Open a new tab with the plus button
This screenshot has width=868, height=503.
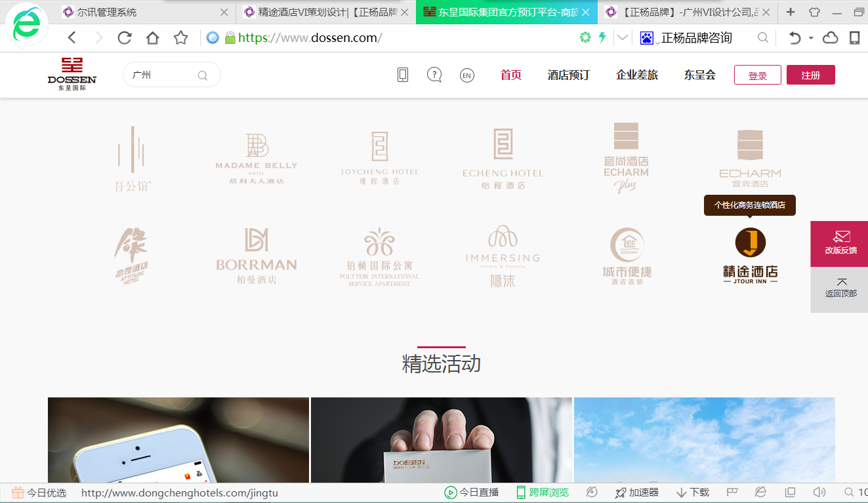(x=791, y=12)
